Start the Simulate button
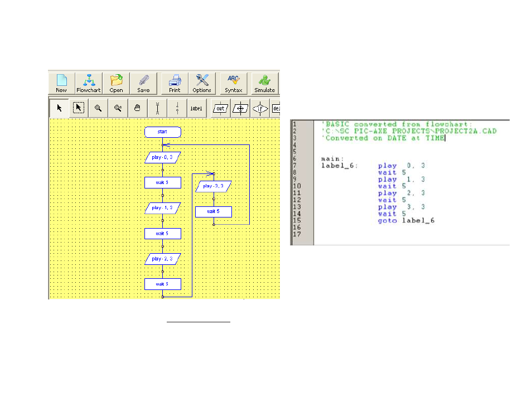 [x=265, y=83]
